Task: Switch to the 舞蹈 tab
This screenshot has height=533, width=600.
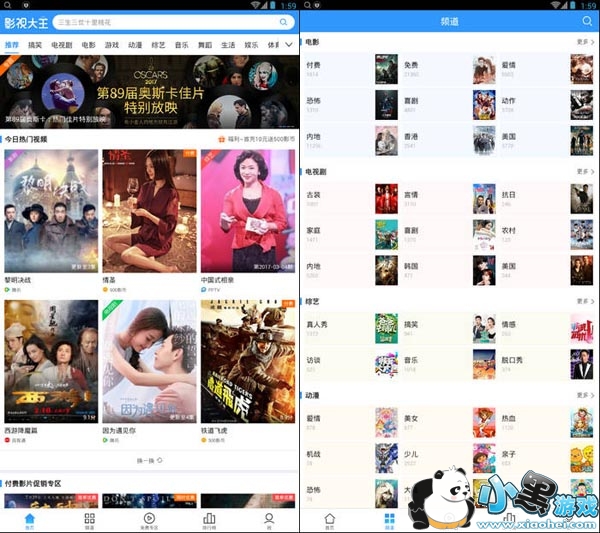Action: pyautogui.click(x=205, y=45)
